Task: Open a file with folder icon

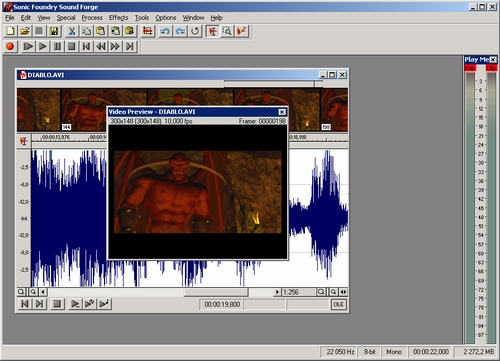Action: (24, 31)
